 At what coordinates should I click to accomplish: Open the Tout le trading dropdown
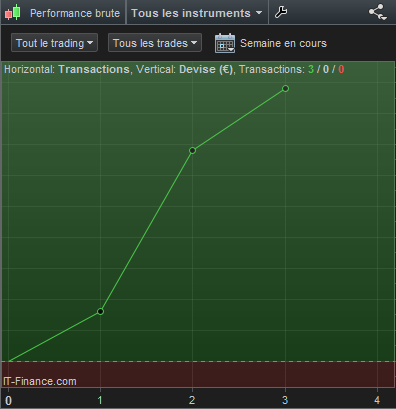coord(54,43)
